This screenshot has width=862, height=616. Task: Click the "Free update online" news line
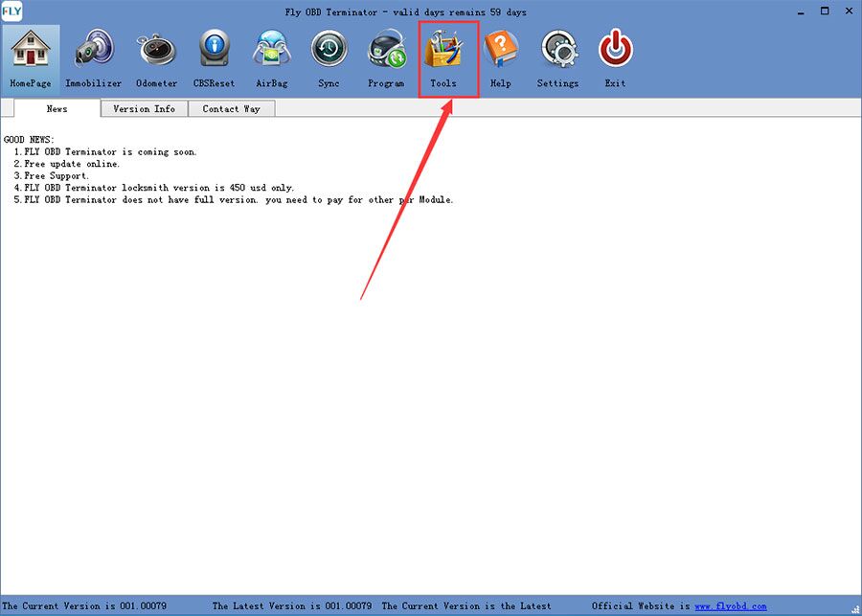click(72, 164)
